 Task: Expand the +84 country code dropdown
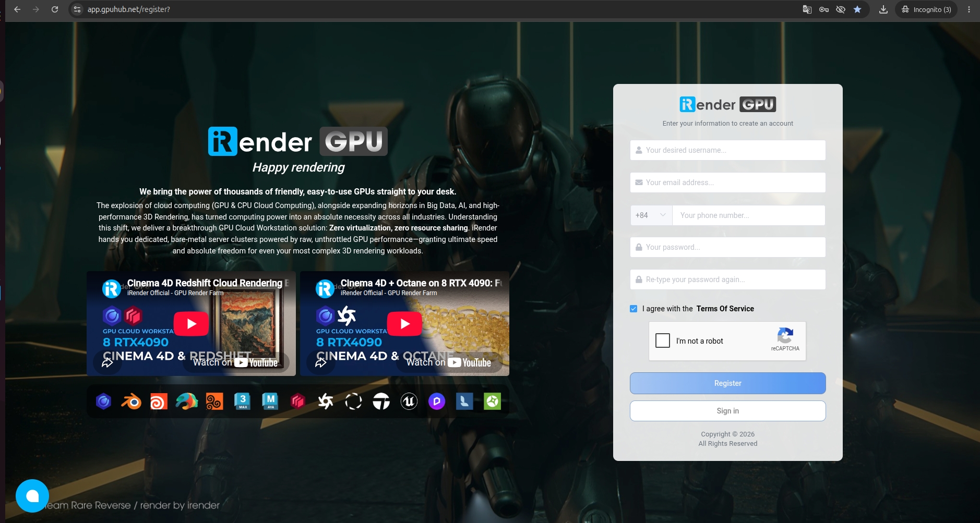click(651, 215)
